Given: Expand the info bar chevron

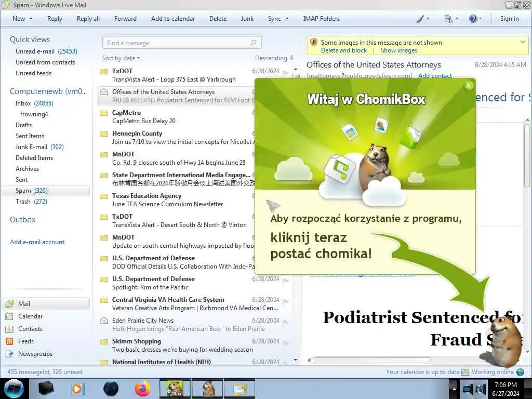Looking at the screenshot, I should click(523, 42).
